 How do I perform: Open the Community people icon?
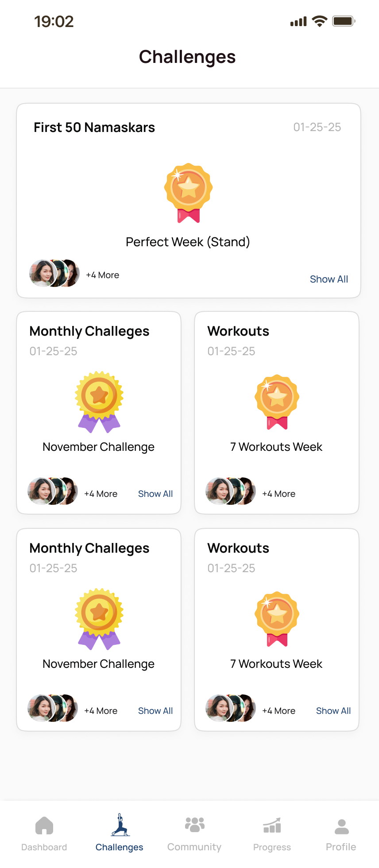pos(194,825)
